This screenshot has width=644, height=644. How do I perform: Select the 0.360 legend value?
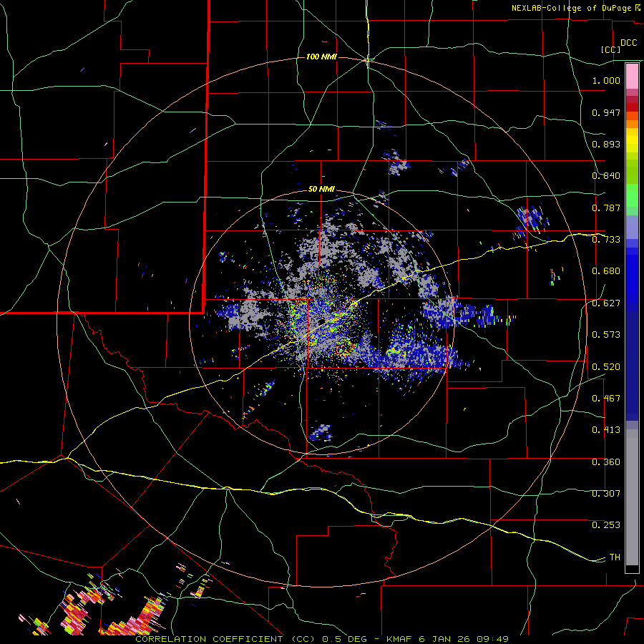[606, 462]
